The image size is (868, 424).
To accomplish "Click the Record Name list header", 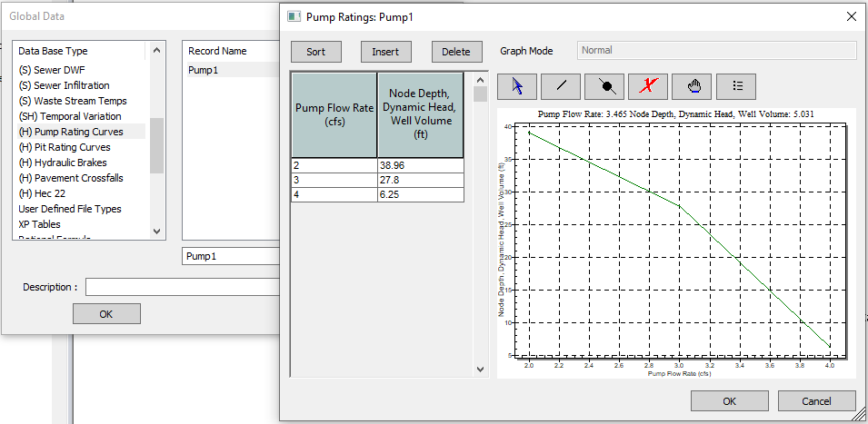I will click(x=232, y=51).
